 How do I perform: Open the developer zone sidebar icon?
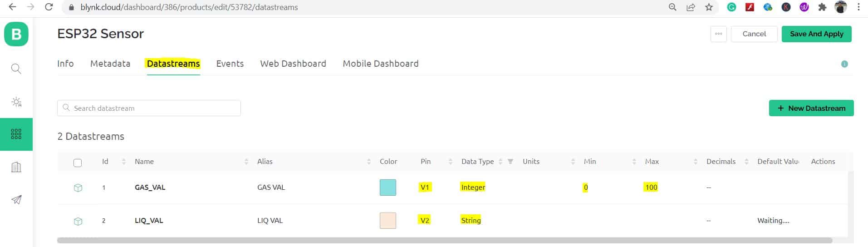pyautogui.click(x=16, y=102)
